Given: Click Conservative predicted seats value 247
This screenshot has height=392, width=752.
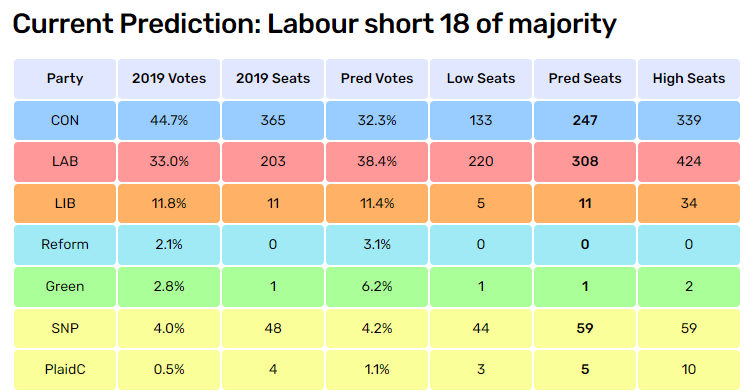Looking at the screenshot, I should 585,120.
